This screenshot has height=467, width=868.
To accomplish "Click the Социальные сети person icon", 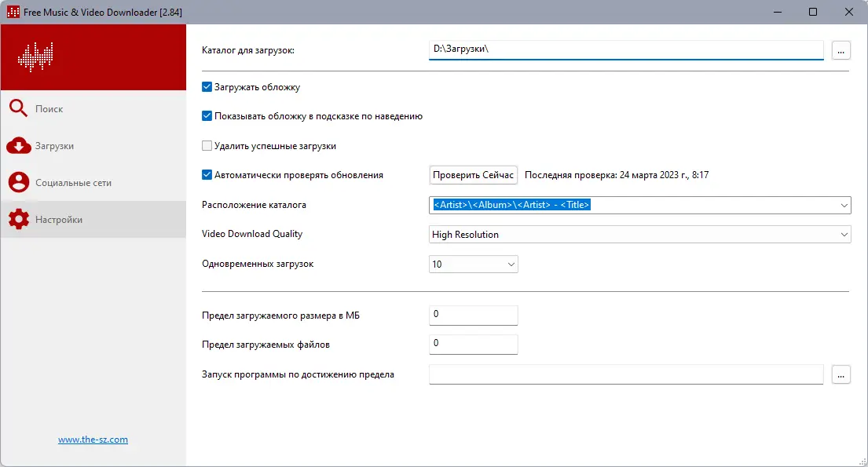I will pyautogui.click(x=20, y=182).
